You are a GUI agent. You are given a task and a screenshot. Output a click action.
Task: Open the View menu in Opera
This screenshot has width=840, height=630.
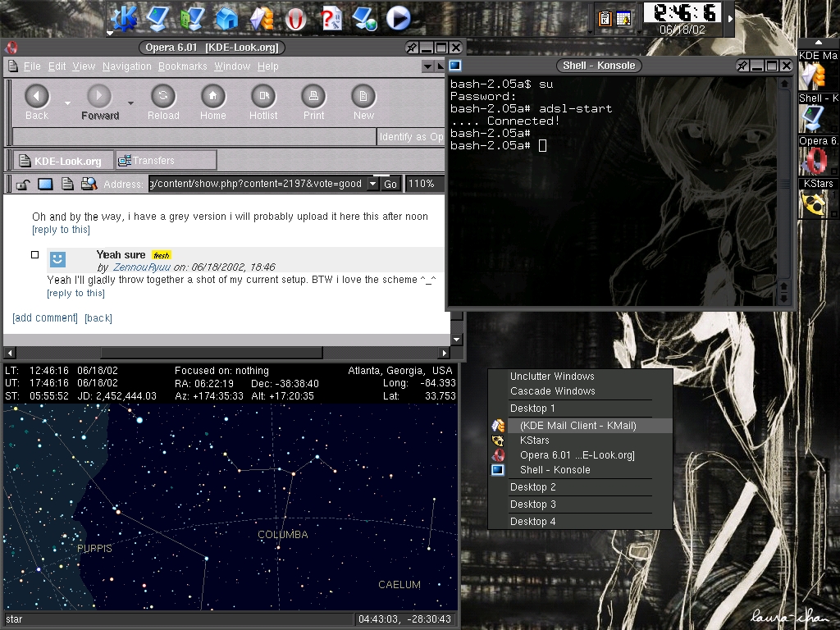(x=84, y=66)
